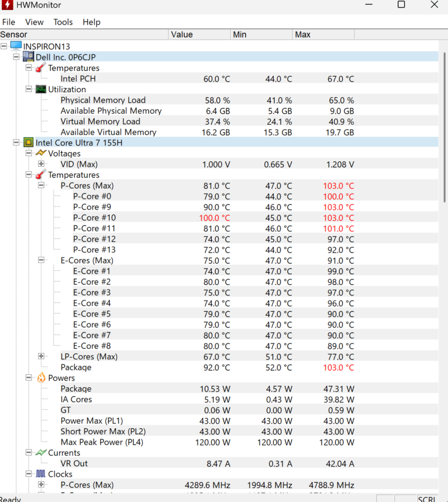Open the Tools menu
This screenshot has height=502, width=448.
click(63, 22)
